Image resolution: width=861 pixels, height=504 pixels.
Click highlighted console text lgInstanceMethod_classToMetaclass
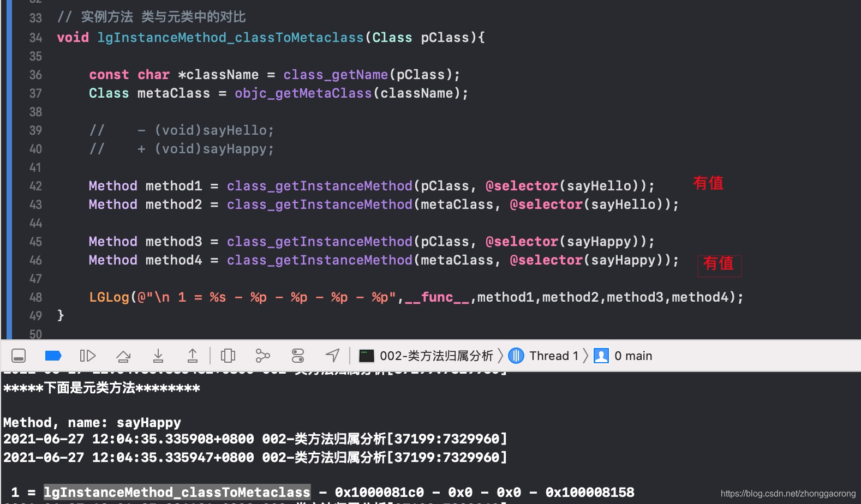tap(177, 493)
